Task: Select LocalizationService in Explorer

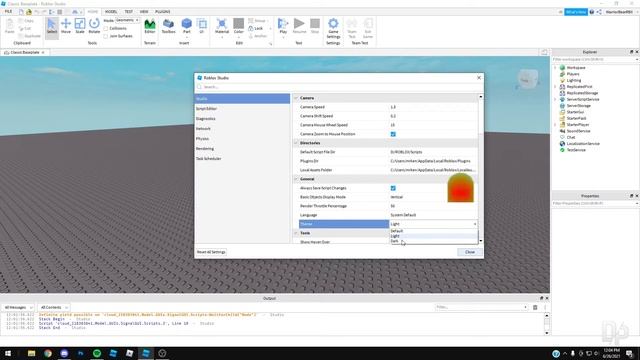Action: pyautogui.click(x=583, y=144)
